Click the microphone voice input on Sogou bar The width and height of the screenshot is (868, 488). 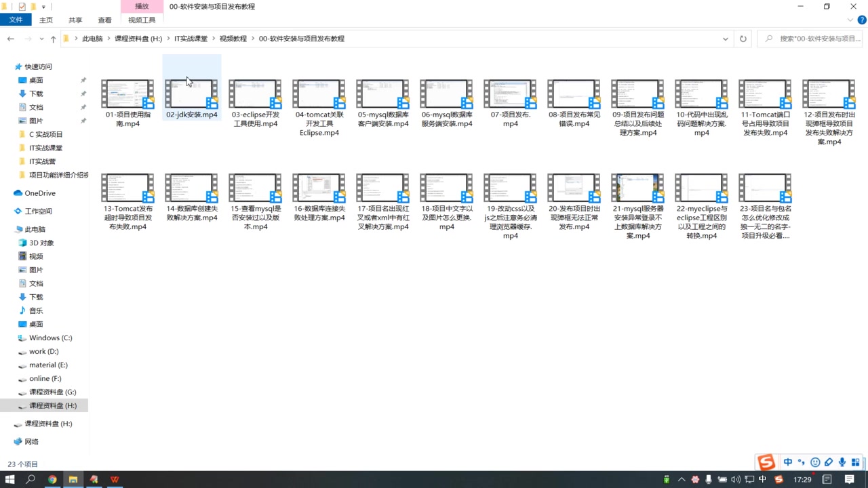point(842,462)
